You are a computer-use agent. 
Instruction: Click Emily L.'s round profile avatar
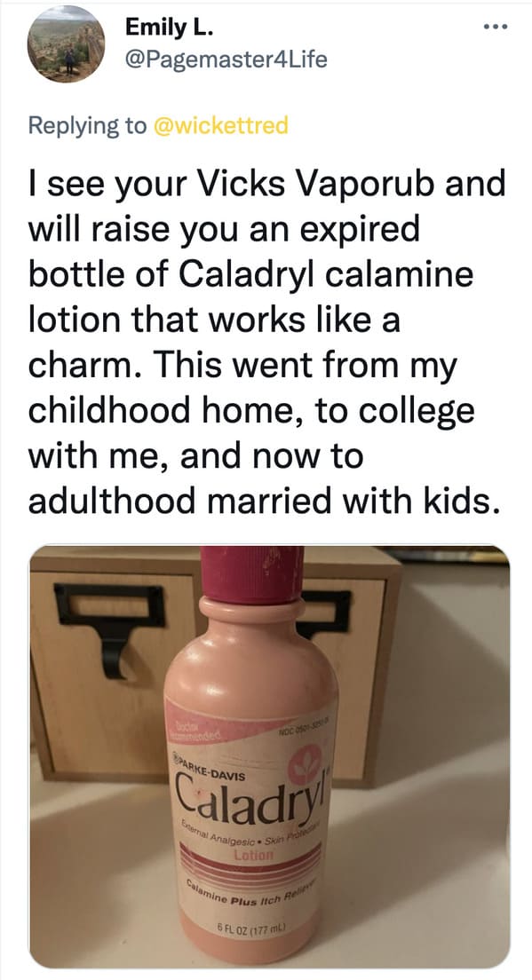click(66, 43)
